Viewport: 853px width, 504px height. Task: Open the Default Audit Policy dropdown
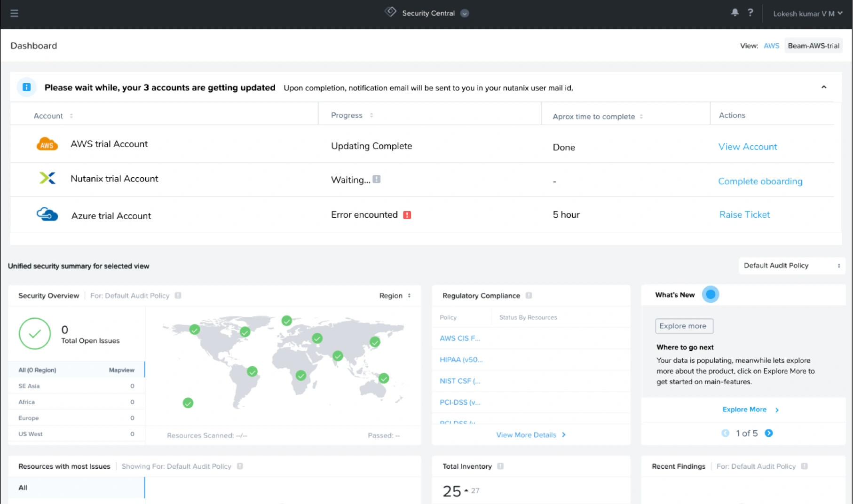(x=792, y=266)
